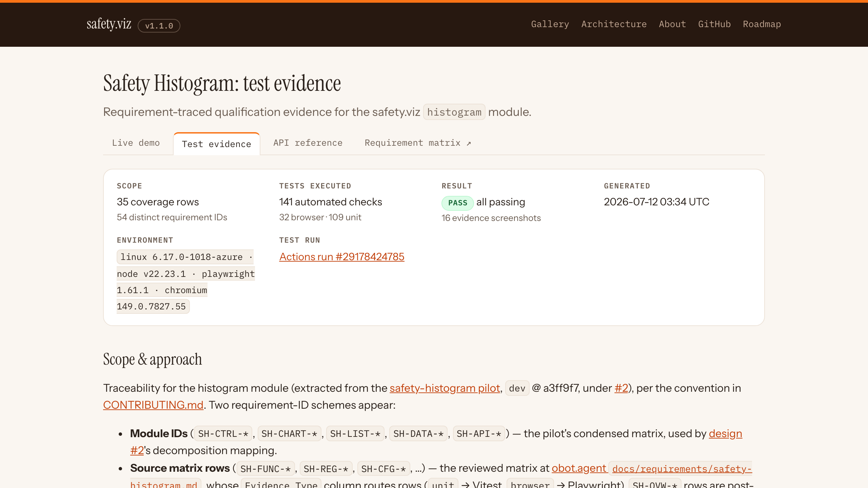Open the obot.agent link

click(x=579, y=468)
